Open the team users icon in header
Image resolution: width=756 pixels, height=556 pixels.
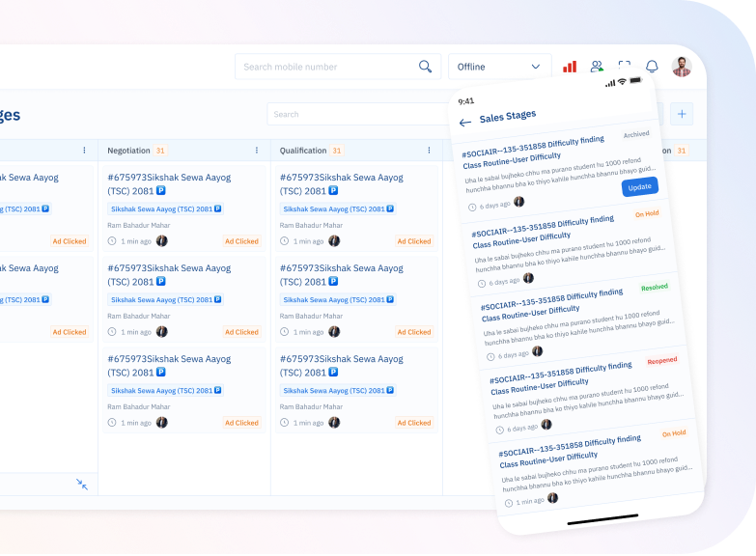(597, 67)
